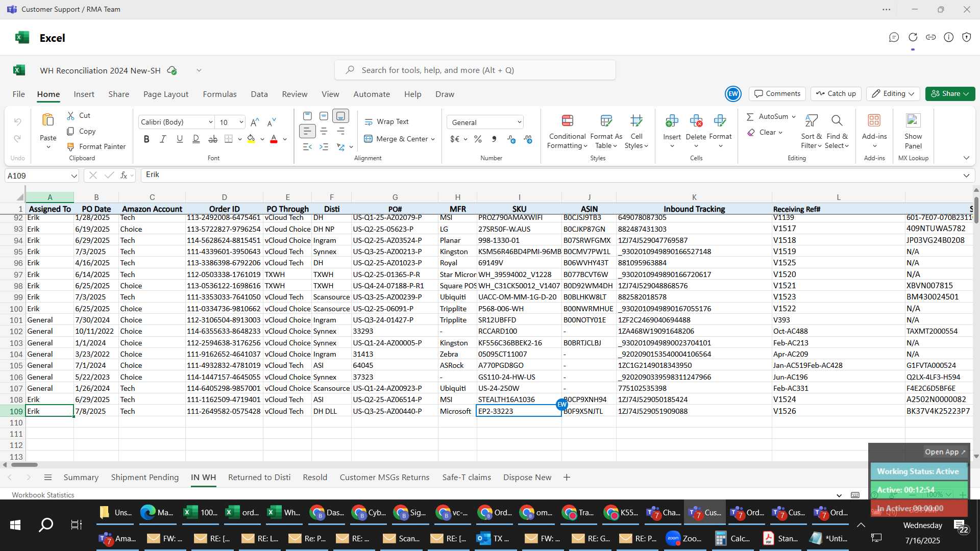Click the Decrease indent icon
The width and height of the screenshot is (980, 551).
coord(307,147)
